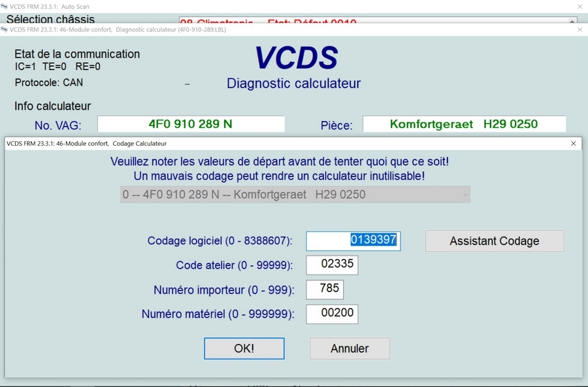
Task: Click the No. VAG value 4F0 910 289 N
Action: [191, 124]
